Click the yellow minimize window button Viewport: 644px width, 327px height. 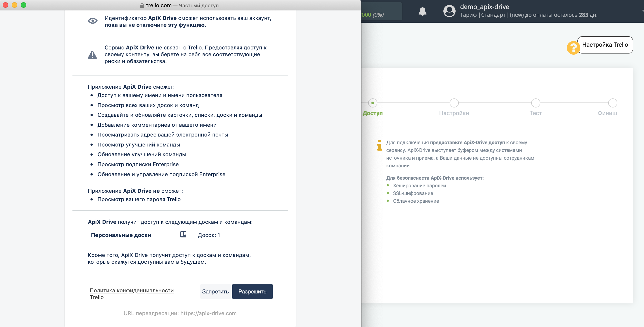[14, 5]
